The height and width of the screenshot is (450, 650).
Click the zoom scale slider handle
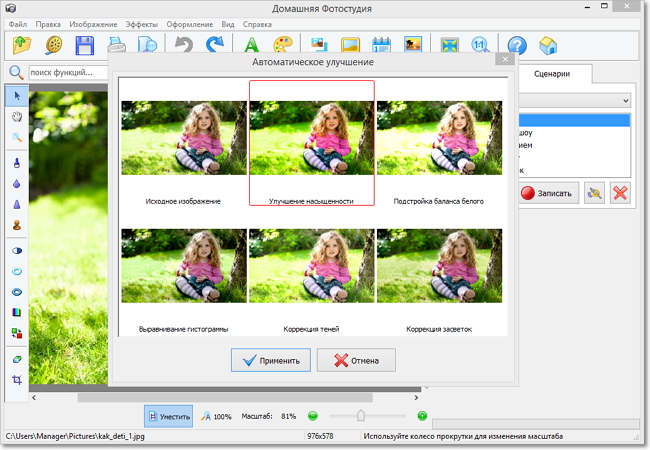361,416
